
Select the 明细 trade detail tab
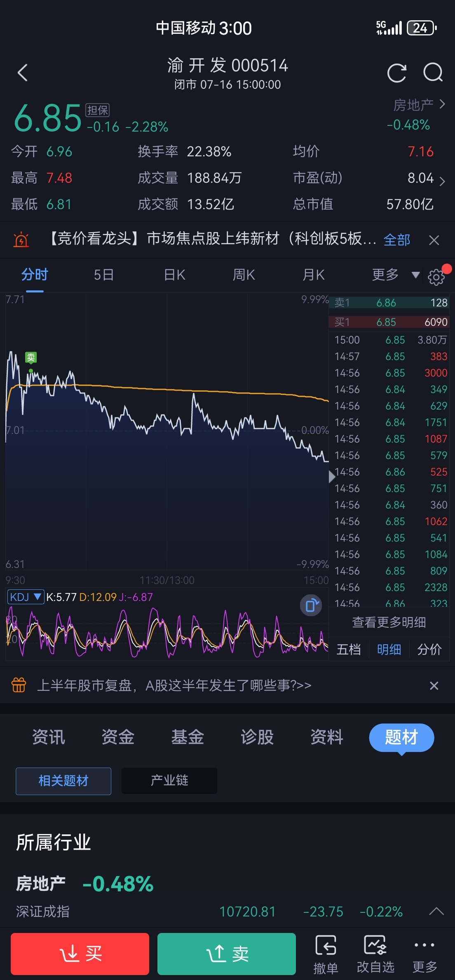point(389,649)
